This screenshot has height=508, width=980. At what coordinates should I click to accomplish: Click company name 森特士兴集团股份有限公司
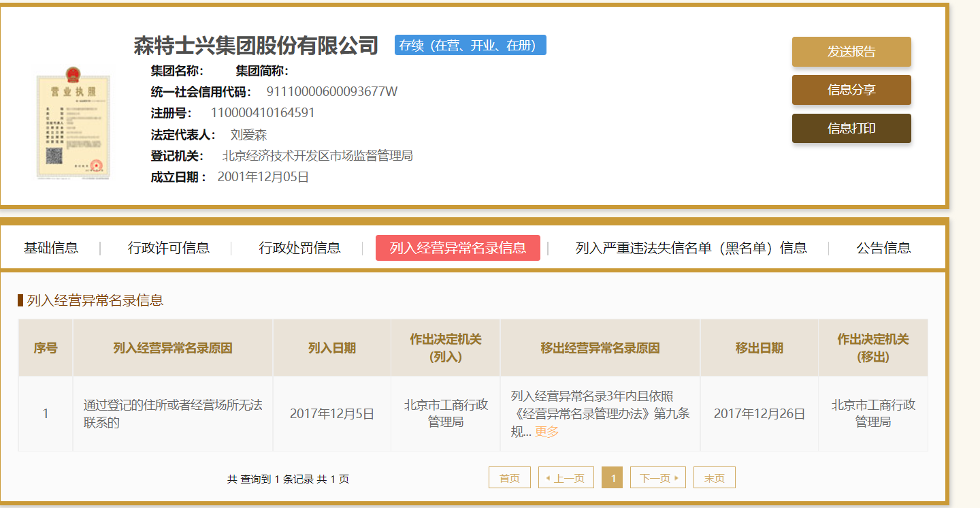pyautogui.click(x=256, y=46)
